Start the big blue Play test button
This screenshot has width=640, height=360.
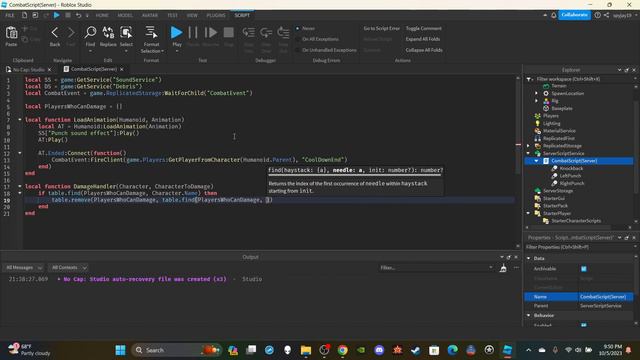tap(176, 32)
